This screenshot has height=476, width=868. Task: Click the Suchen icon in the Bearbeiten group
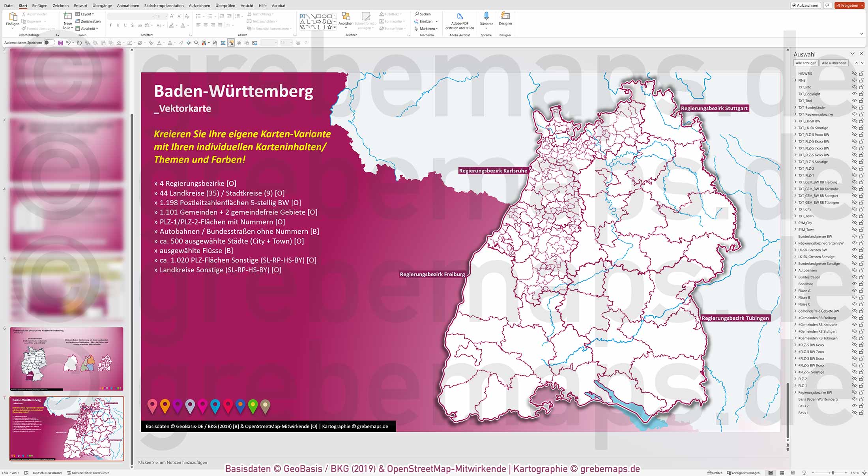point(422,14)
